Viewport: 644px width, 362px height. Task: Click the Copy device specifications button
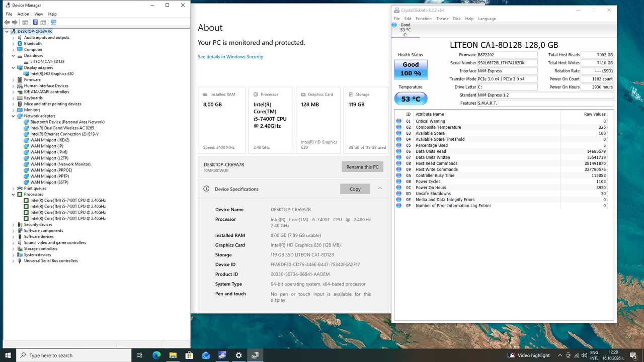pyautogui.click(x=355, y=189)
